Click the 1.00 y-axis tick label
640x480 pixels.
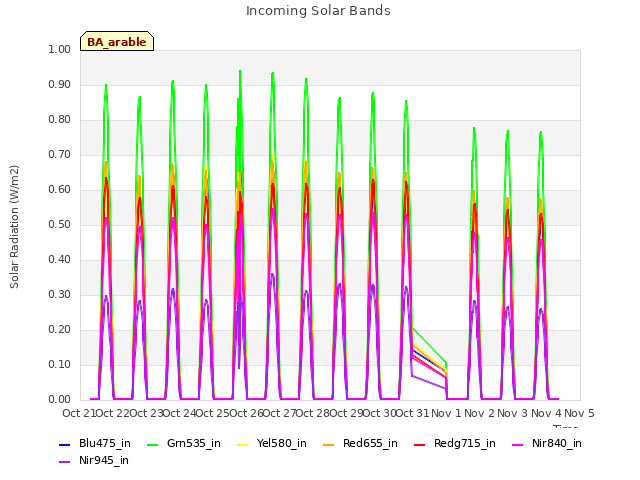click(x=60, y=49)
